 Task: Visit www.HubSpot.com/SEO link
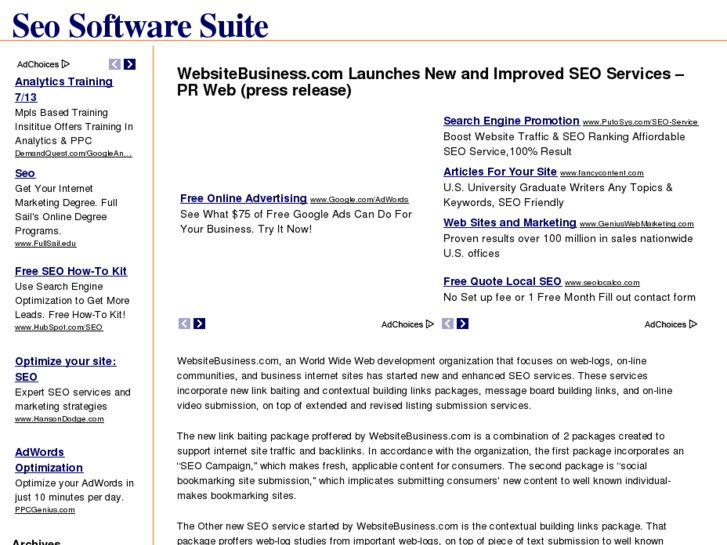click(x=59, y=327)
